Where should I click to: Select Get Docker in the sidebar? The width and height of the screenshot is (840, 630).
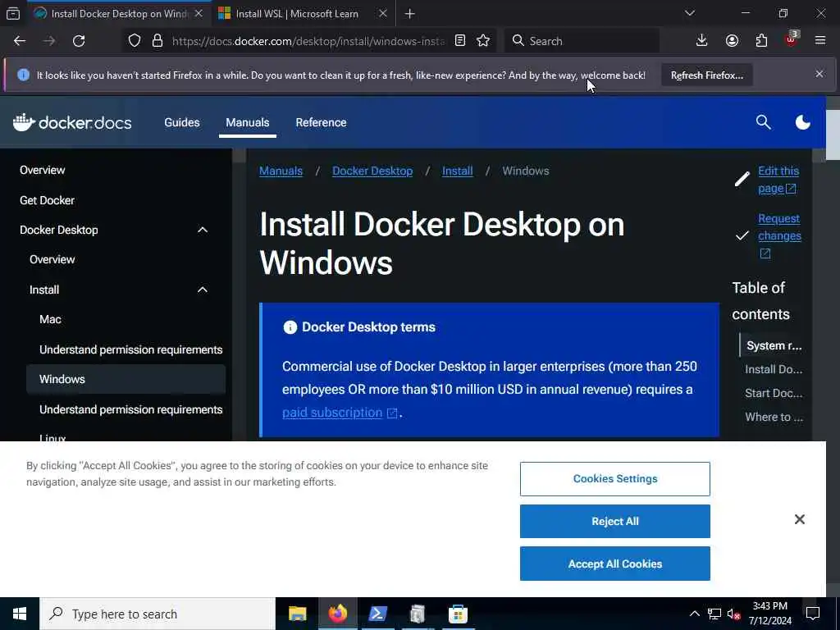click(47, 200)
